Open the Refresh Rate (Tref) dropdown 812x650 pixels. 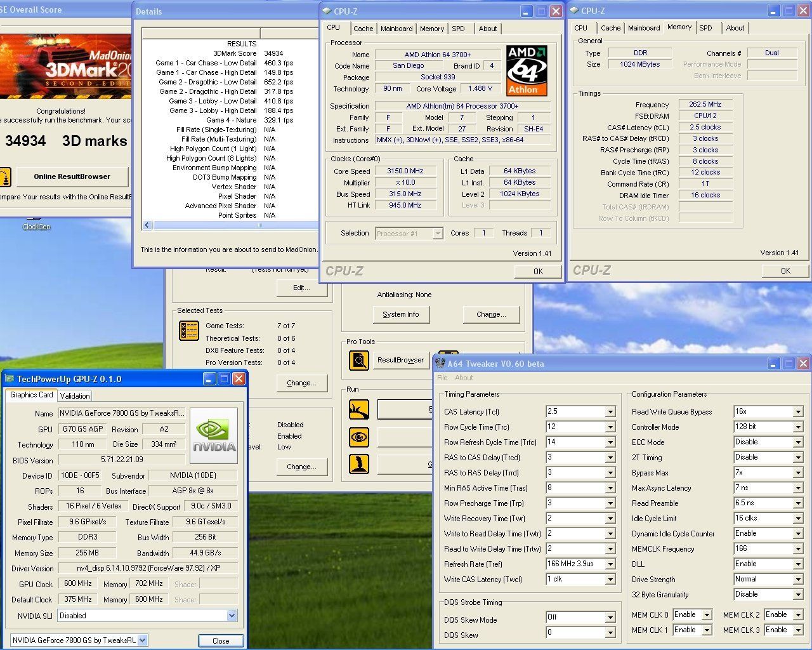tap(610, 564)
